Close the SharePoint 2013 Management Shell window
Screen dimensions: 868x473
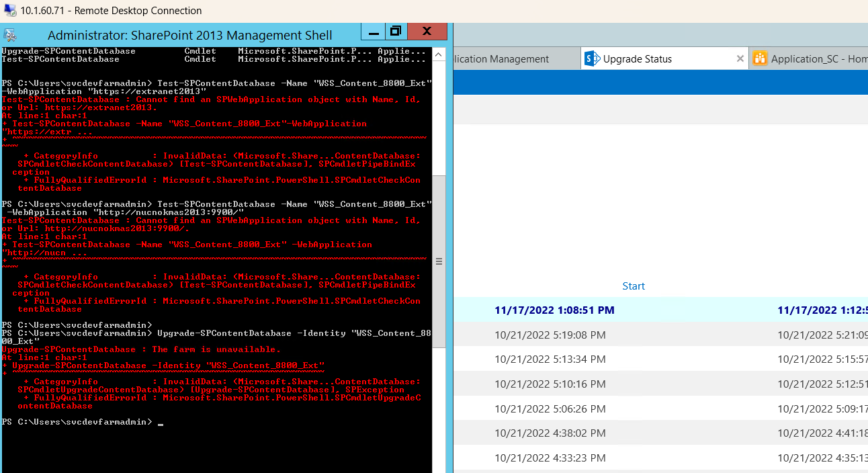[427, 31]
